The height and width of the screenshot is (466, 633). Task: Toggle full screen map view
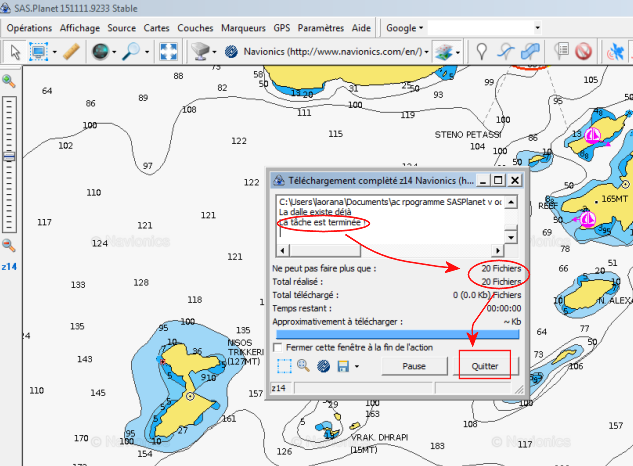[x=168, y=52]
